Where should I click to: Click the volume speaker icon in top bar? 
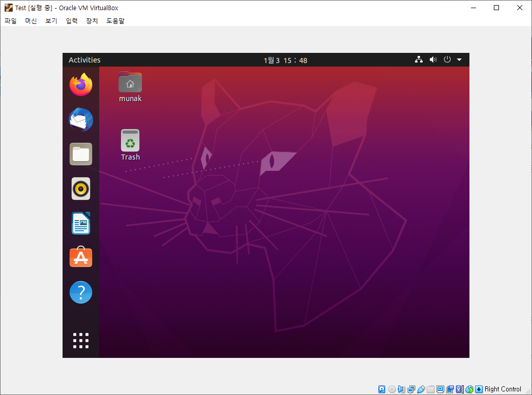coord(433,59)
